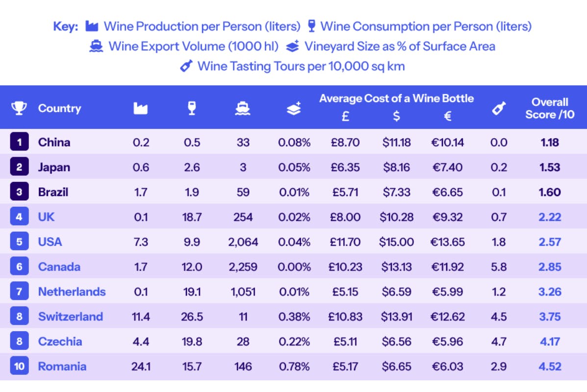
Task: Click the layers vineyard size header icon
Action: [294, 109]
